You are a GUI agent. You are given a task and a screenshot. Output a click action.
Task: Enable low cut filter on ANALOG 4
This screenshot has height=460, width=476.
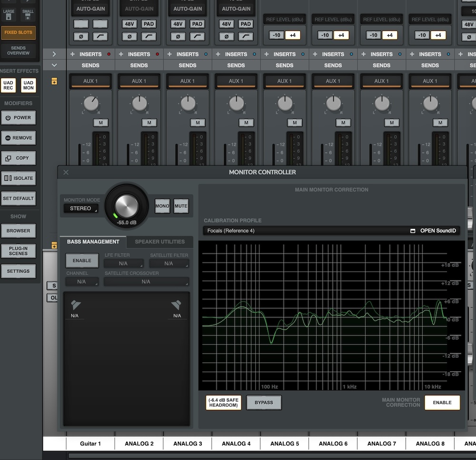tap(246, 37)
